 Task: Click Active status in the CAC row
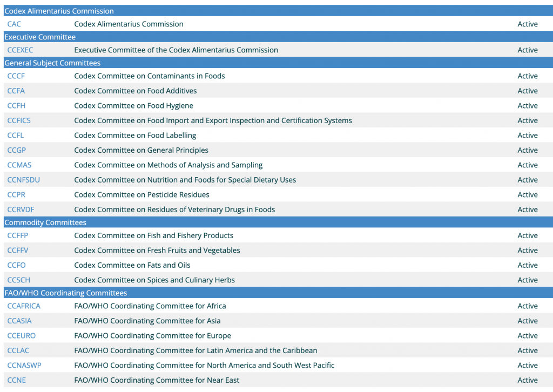(527, 24)
